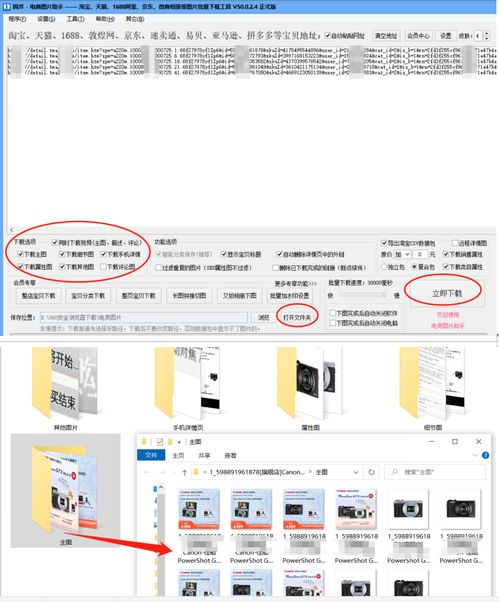The height and width of the screenshot is (602, 499).
Task: Click inside the product URL list area
Action: coord(251,134)
